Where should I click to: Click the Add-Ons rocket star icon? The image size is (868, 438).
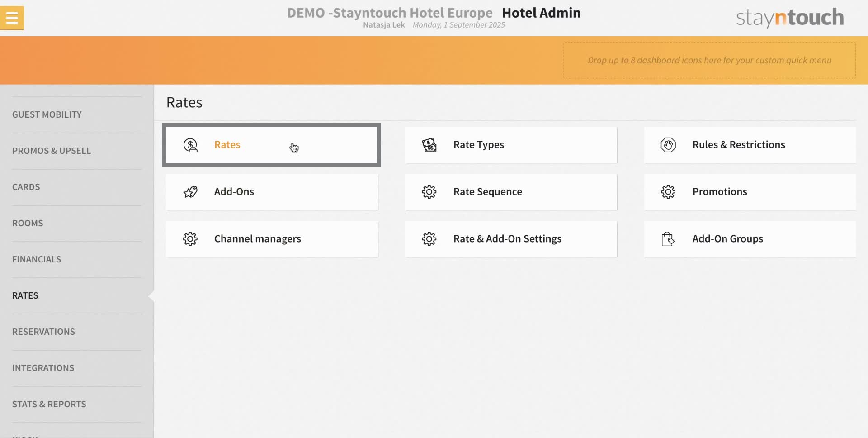(x=190, y=192)
